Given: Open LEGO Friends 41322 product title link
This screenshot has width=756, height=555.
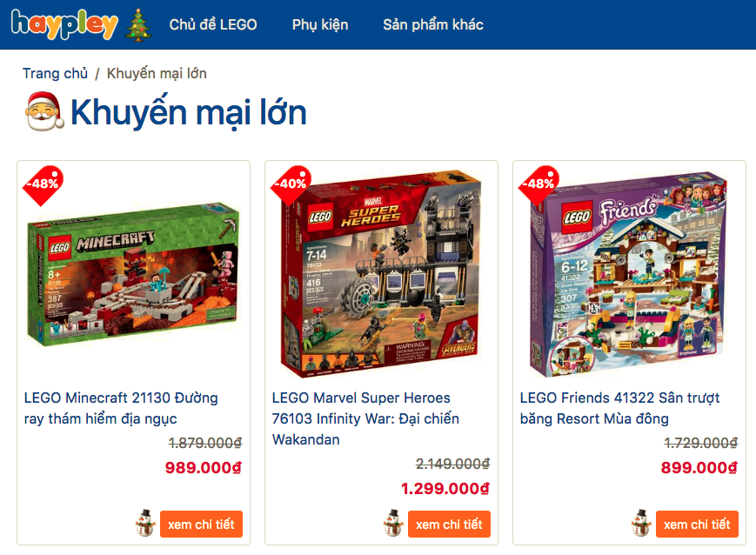Looking at the screenshot, I should 619,408.
